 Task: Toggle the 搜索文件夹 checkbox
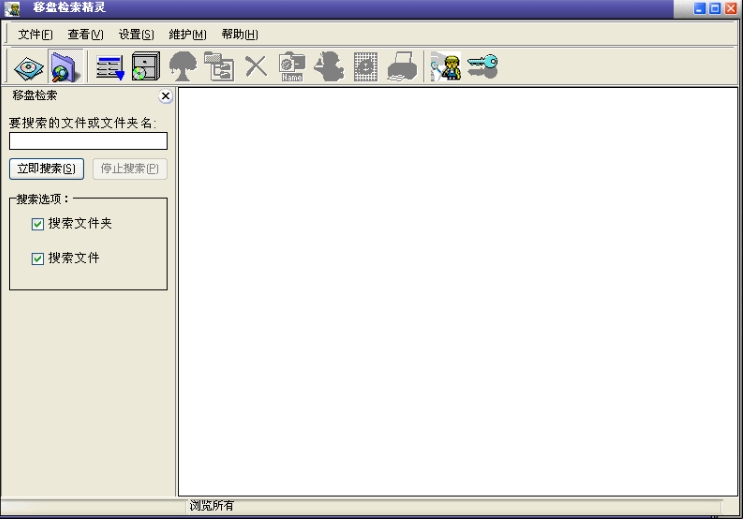(x=37, y=224)
